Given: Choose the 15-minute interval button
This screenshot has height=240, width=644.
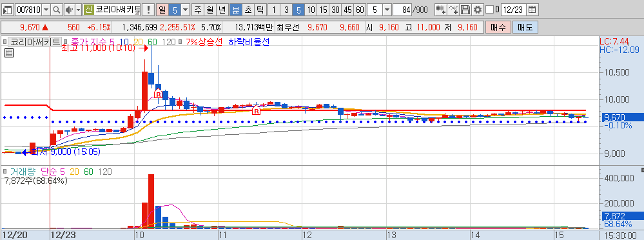Looking at the screenshot, I should 324,10.
